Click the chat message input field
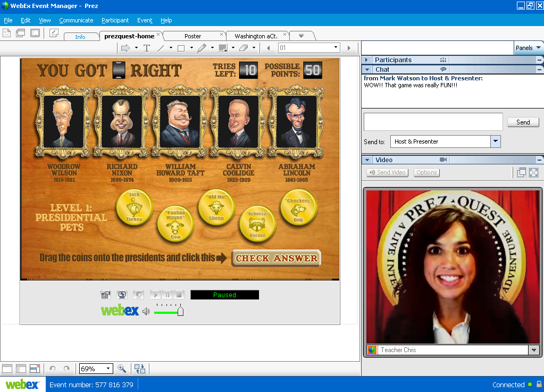 [433, 122]
